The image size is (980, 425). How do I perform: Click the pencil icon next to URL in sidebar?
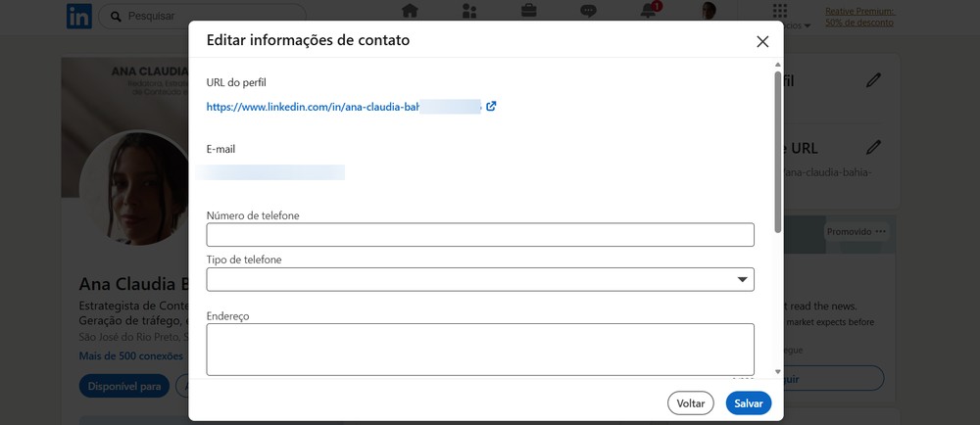(x=873, y=148)
